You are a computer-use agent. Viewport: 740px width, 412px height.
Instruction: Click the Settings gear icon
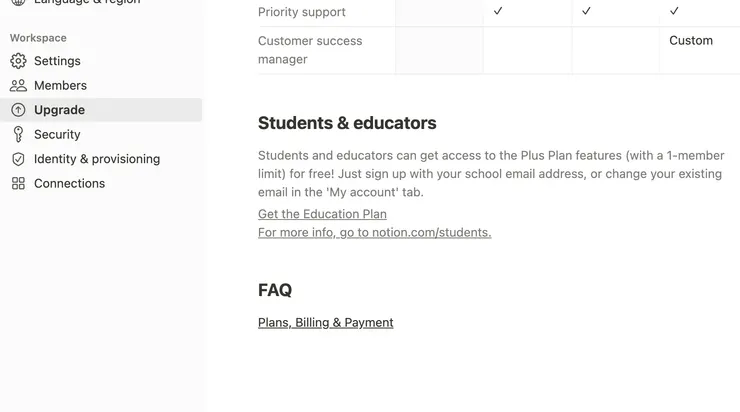[x=18, y=61]
